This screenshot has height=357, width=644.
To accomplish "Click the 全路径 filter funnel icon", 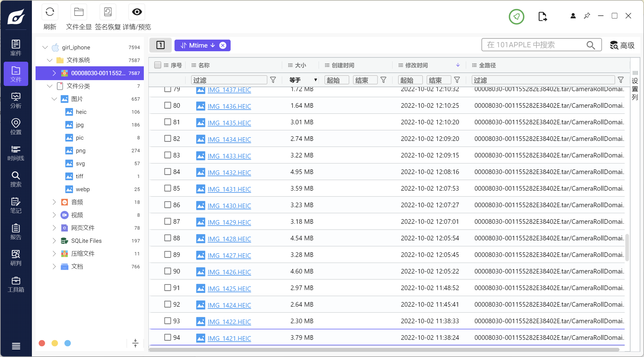I will pyautogui.click(x=621, y=80).
